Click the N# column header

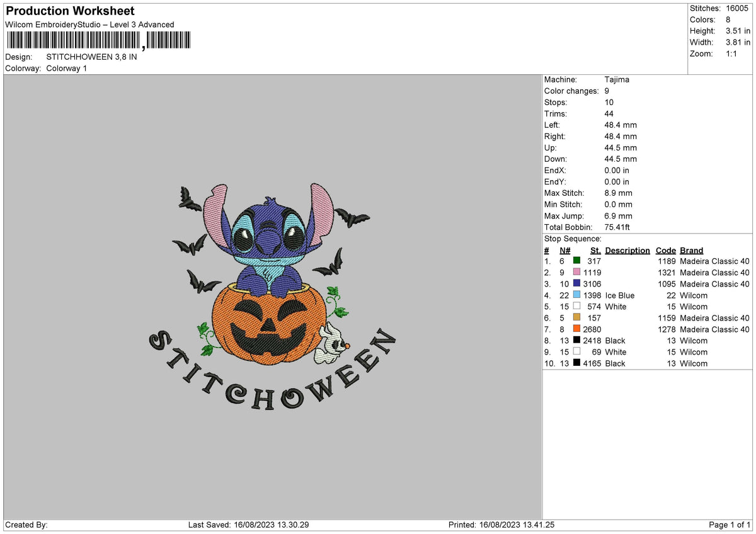[x=564, y=250]
